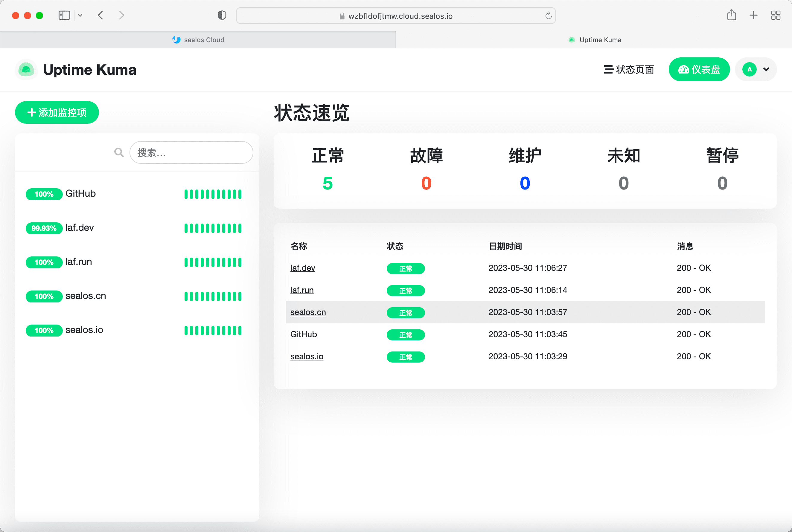Open the Safari sidebar panel
Viewport: 792px width, 532px height.
64,15
